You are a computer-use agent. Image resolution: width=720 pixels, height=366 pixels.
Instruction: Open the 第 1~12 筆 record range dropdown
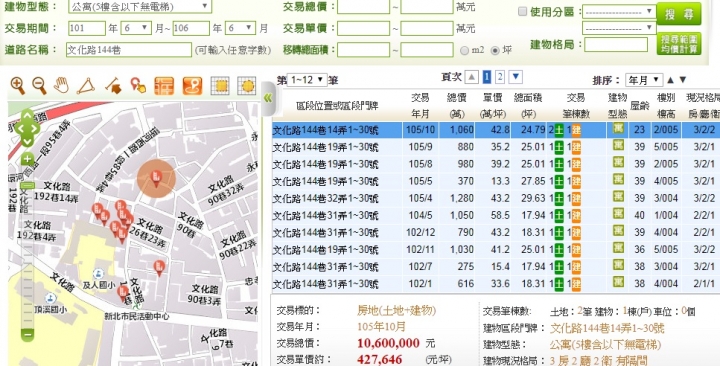click(x=307, y=80)
